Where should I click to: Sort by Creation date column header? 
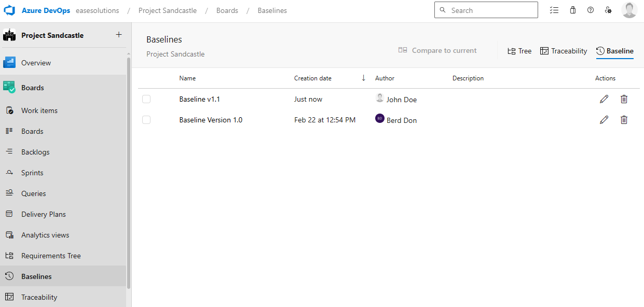pos(313,78)
